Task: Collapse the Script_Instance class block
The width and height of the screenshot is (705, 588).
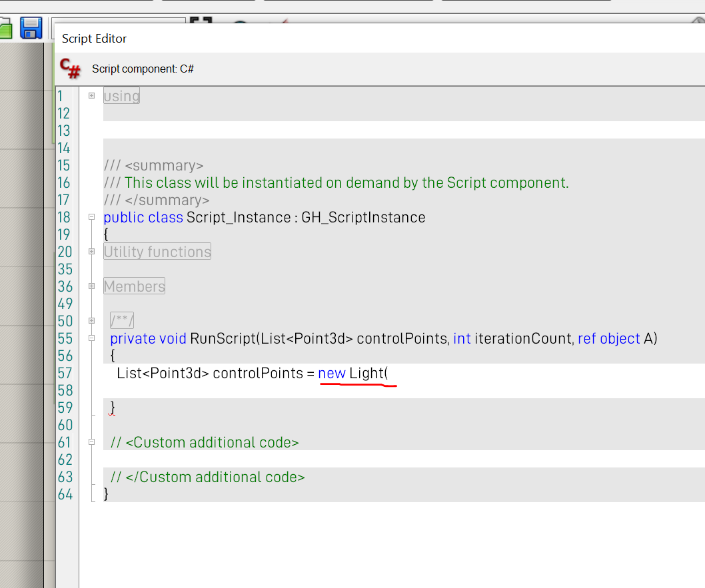Action: pyautogui.click(x=92, y=217)
